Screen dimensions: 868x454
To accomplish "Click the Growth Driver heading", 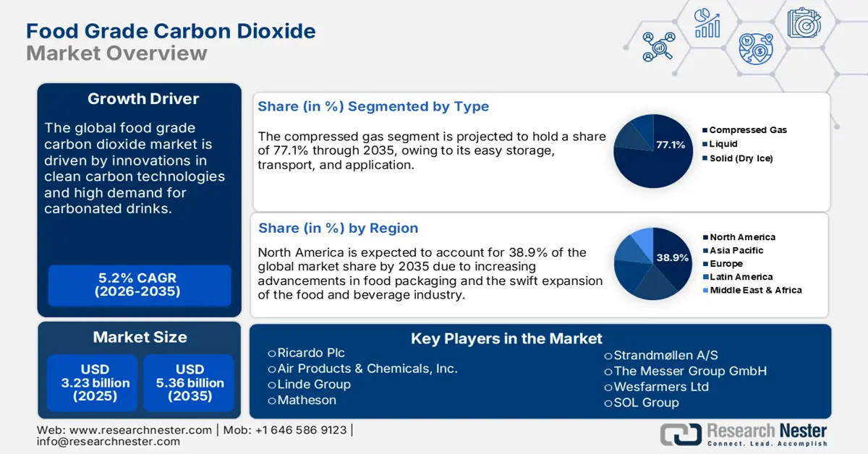I will 143,99.
